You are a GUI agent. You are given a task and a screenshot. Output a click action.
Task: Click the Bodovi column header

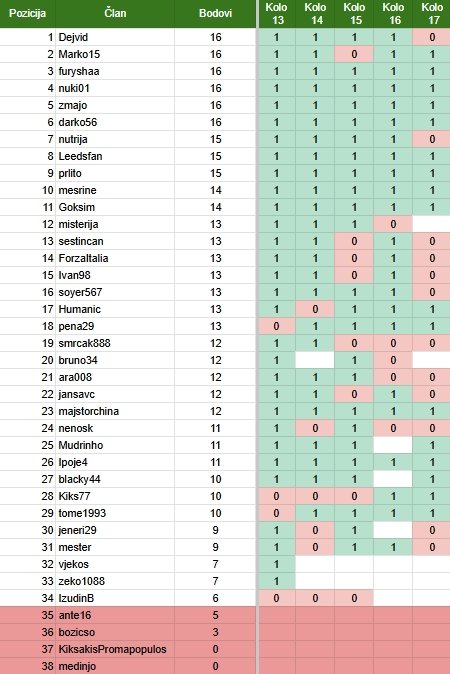[x=215, y=13]
